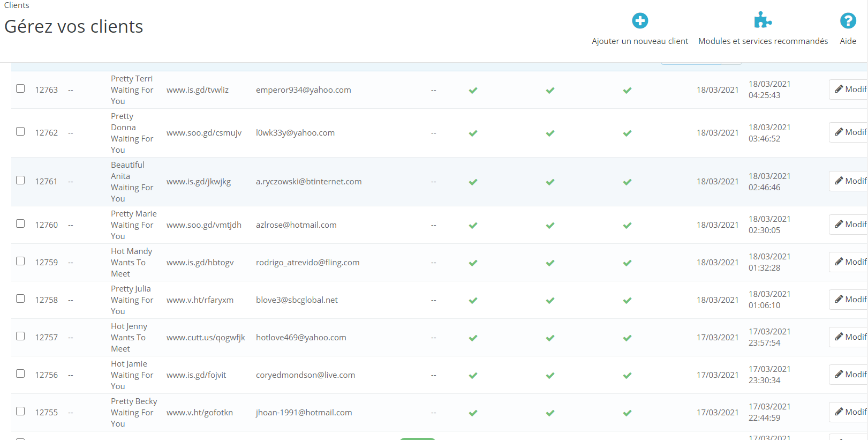Toggle last green checkmark in row 12757
The image size is (868, 440).
[x=627, y=338]
